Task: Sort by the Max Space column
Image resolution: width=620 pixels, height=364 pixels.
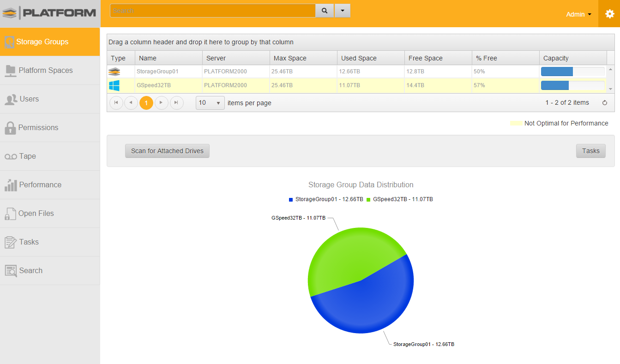Action: coord(303,58)
